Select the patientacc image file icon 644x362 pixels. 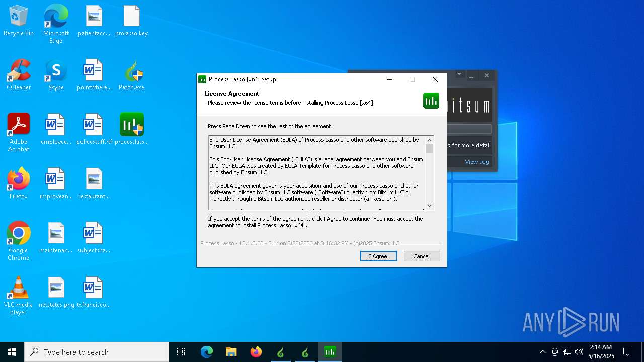(x=94, y=21)
